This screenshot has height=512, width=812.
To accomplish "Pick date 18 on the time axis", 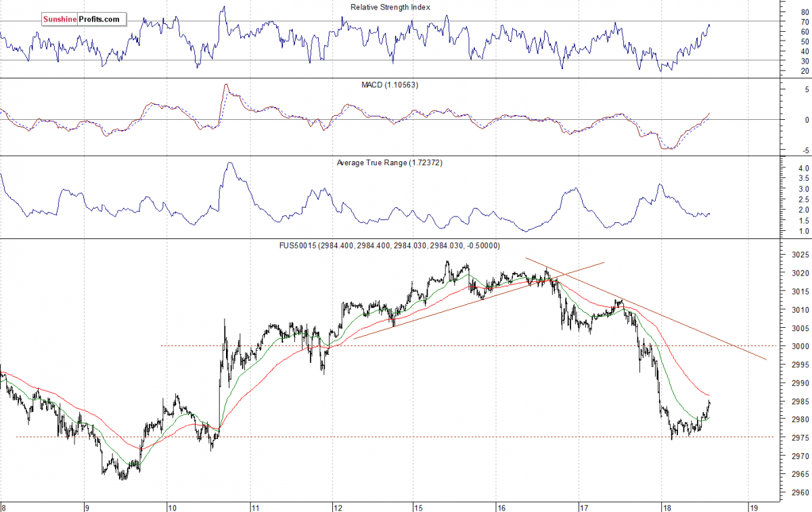I will coord(667,506).
